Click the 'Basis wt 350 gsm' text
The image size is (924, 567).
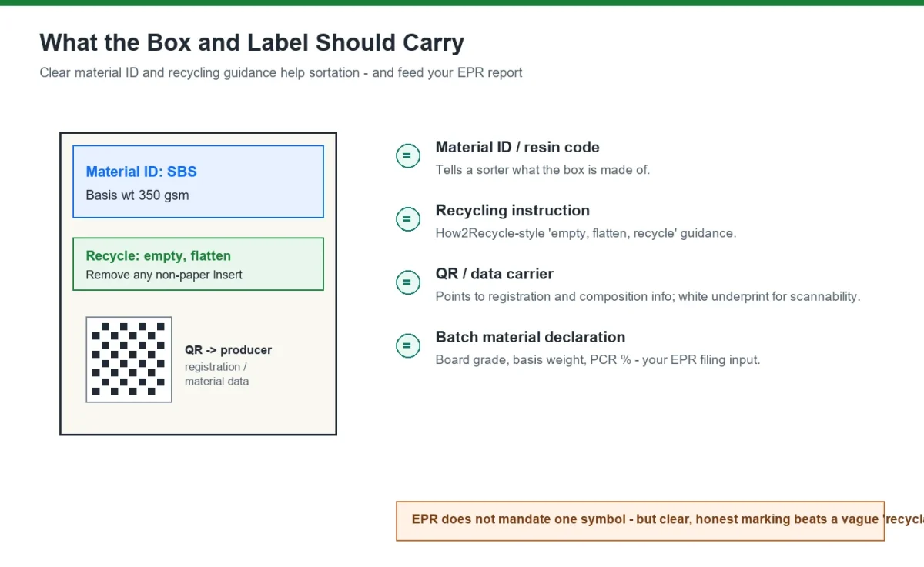(x=137, y=195)
